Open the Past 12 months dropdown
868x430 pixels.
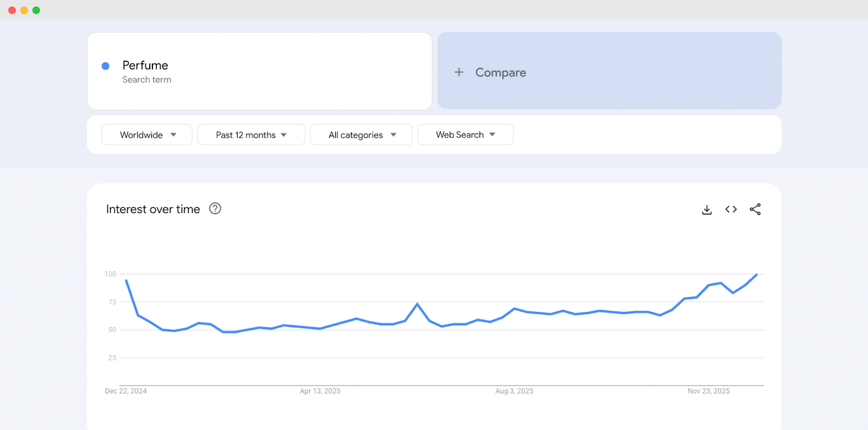pyautogui.click(x=251, y=134)
